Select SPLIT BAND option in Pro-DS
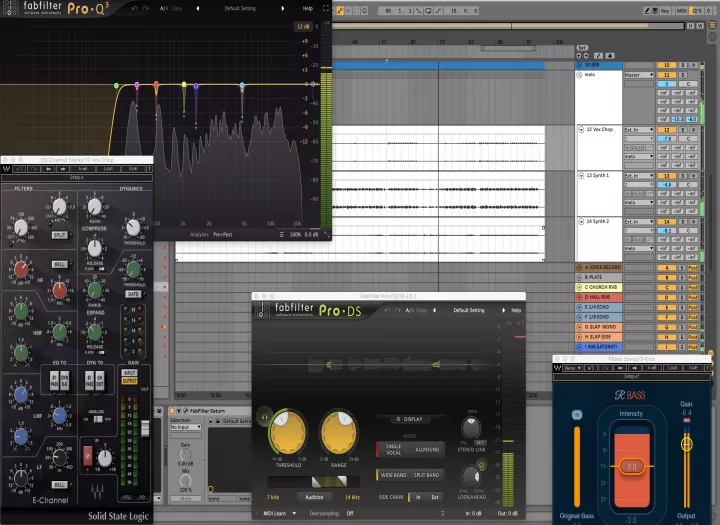 427,475
